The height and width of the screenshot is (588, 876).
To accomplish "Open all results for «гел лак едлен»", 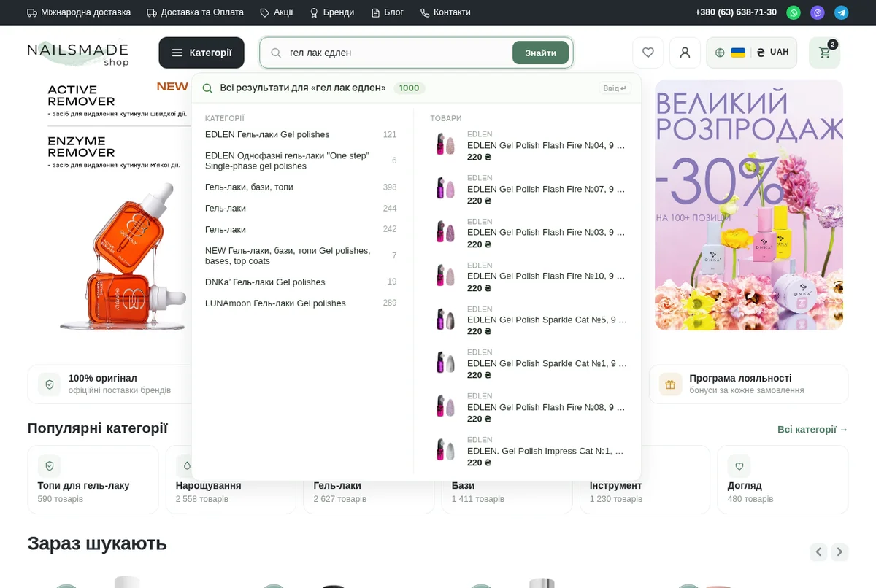I will click(x=416, y=88).
